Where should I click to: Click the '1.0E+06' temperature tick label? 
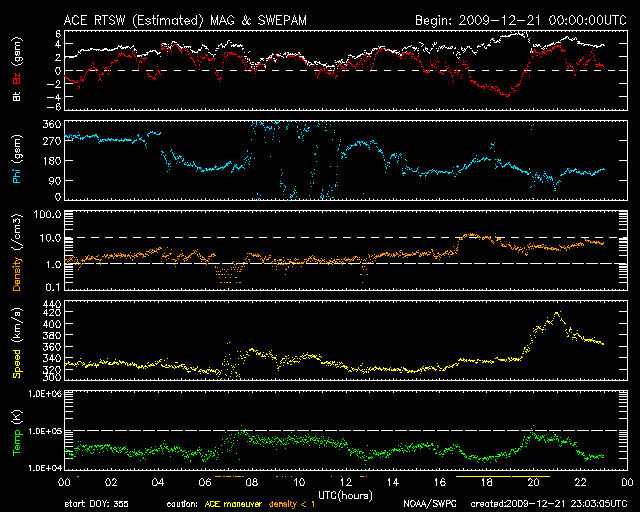point(45,394)
